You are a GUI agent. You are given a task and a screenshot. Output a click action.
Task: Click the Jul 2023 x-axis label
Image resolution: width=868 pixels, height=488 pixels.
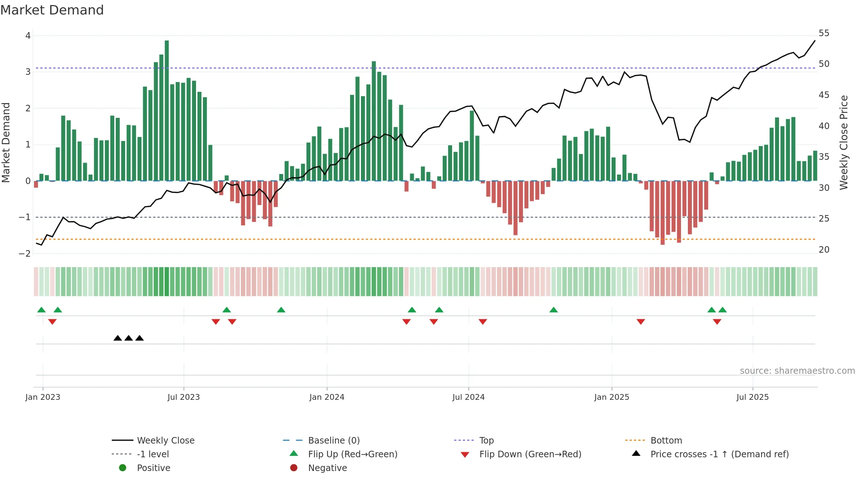tap(184, 397)
